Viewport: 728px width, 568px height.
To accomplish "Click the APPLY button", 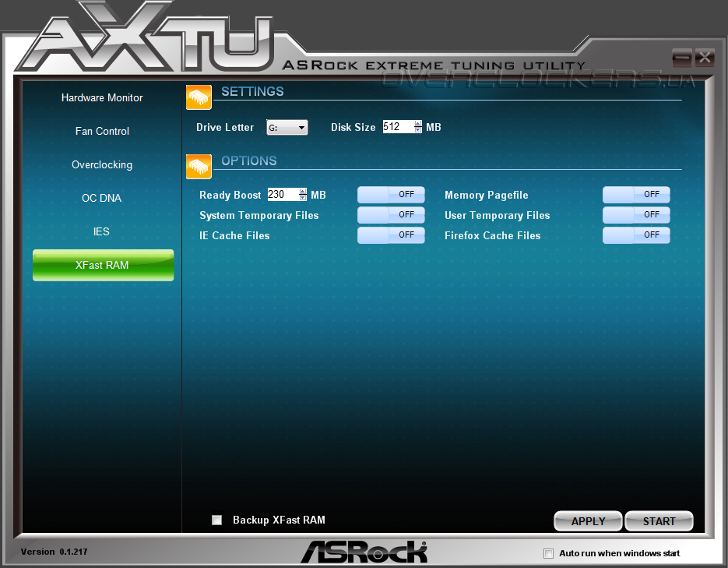I will pyautogui.click(x=588, y=521).
